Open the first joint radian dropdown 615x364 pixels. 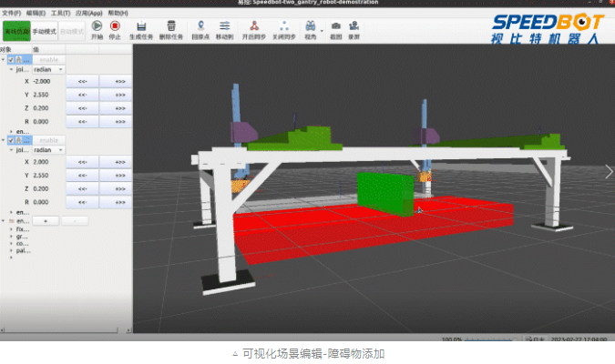pyautogui.click(x=47, y=69)
